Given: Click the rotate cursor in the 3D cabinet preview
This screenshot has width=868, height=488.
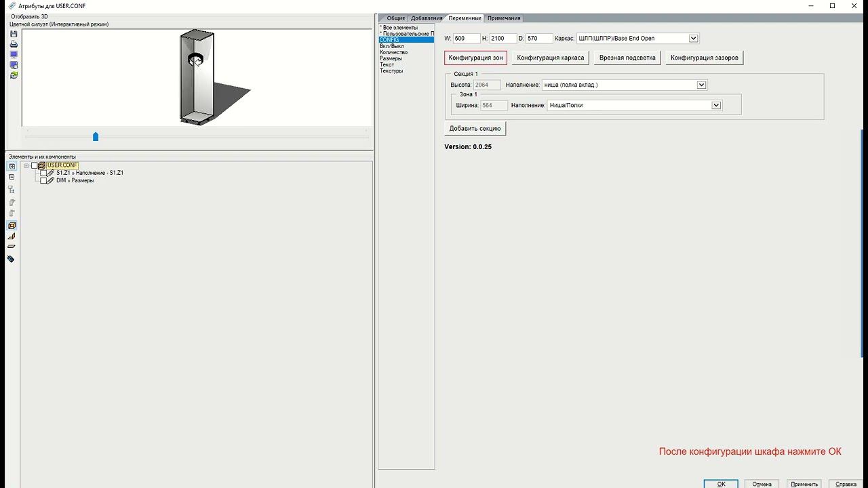Looking at the screenshot, I should [195, 60].
